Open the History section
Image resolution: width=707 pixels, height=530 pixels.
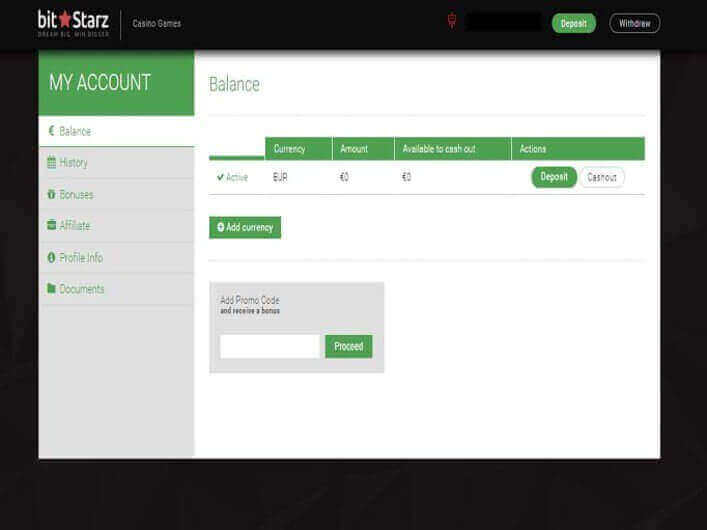tap(73, 162)
